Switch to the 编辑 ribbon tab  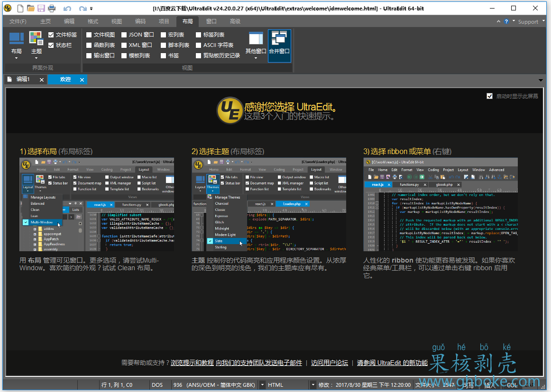click(x=69, y=21)
